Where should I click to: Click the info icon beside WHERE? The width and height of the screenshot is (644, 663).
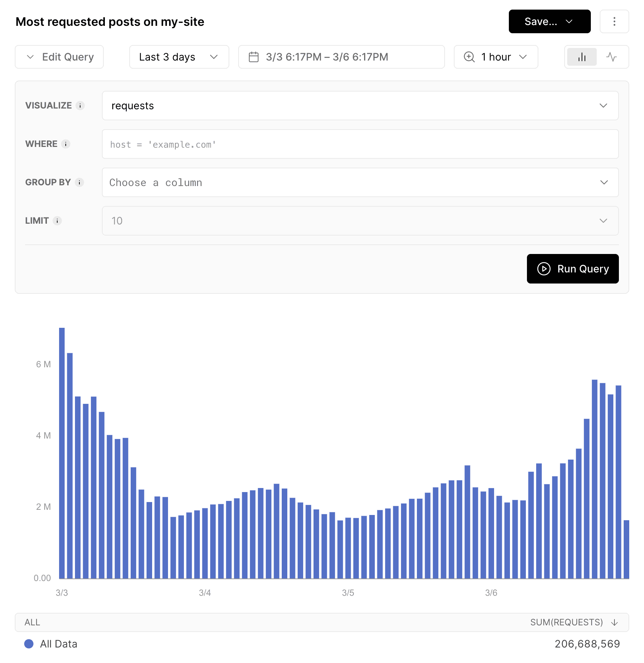tap(66, 144)
